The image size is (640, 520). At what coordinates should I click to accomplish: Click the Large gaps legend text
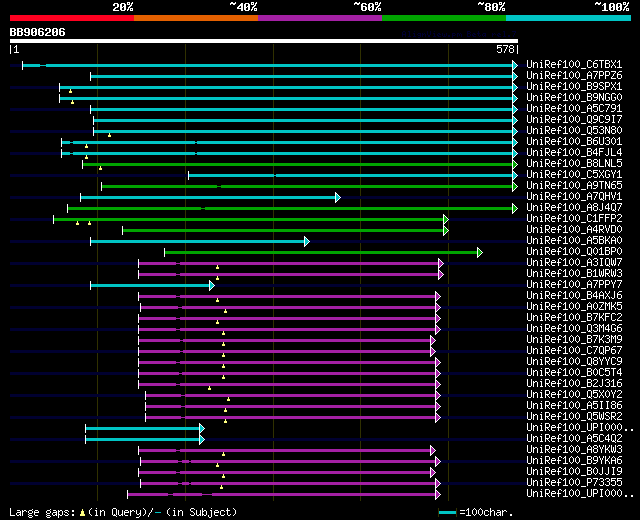click(x=42, y=512)
